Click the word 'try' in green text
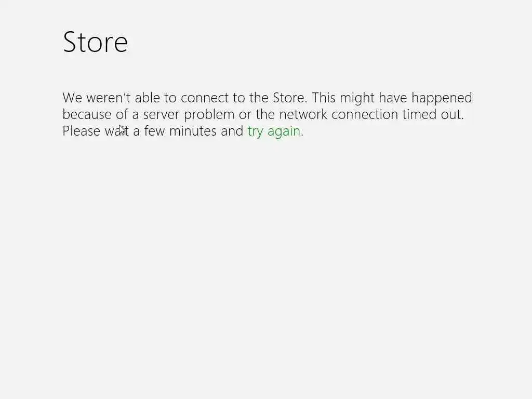Screen dimensions: 532x399 [x=256, y=132]
